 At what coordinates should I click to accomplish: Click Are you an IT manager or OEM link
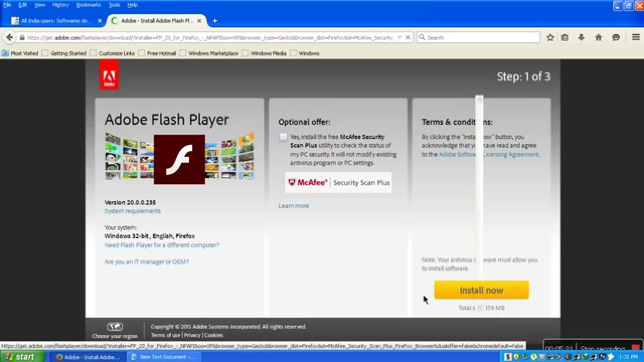tap(146, 262)
